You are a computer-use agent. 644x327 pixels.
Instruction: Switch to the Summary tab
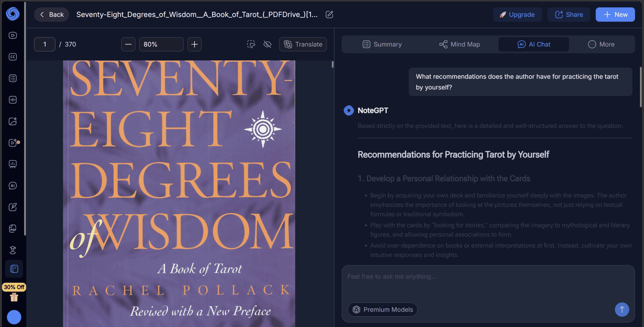point(382,44)
